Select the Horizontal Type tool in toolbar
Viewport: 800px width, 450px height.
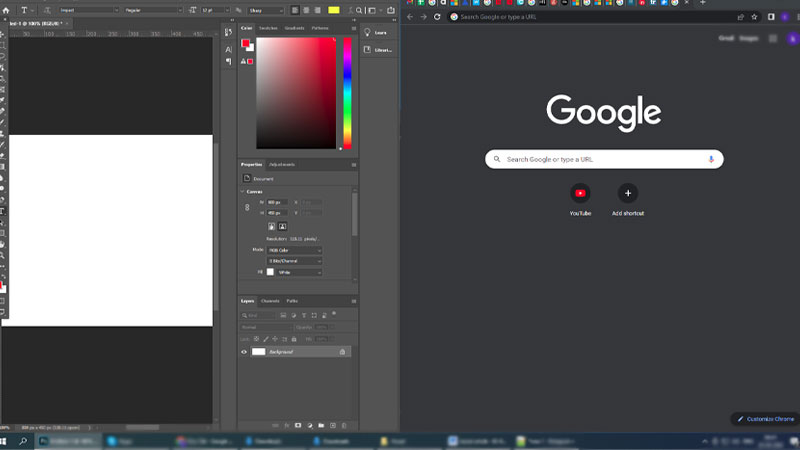(3, 211)
